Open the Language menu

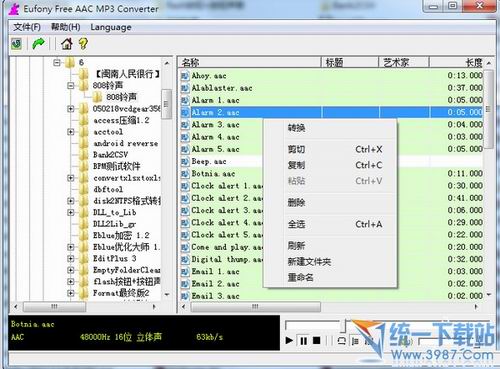111,27
